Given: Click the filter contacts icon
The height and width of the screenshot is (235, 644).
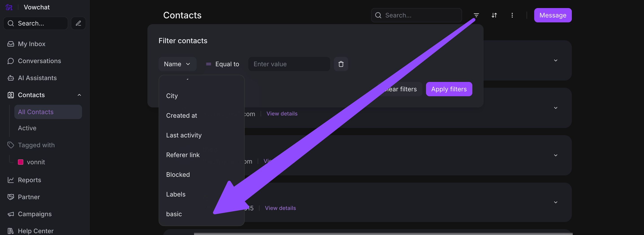Looking at the screenshot, I should (476, 15).
